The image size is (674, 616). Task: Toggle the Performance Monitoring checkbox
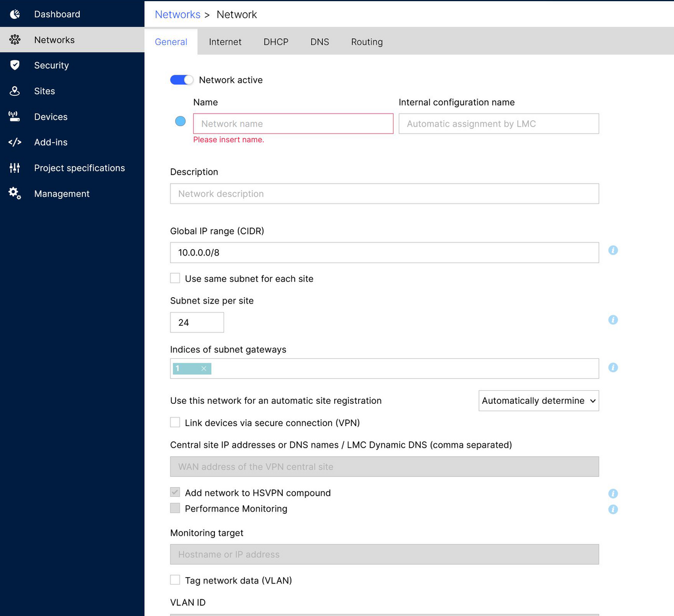coord(175,508)
